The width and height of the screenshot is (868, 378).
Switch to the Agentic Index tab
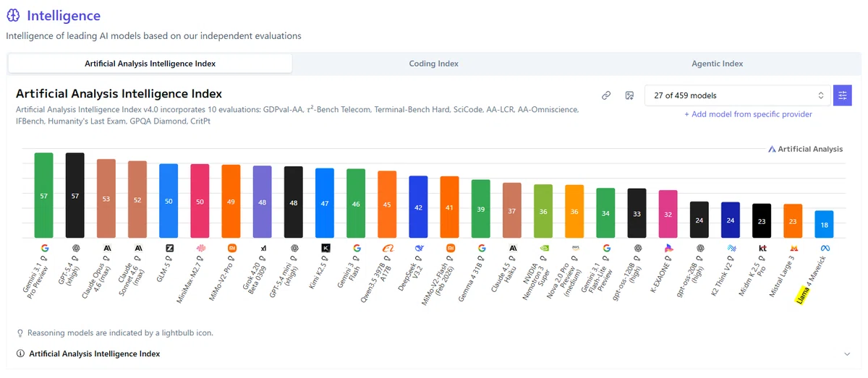pos(718,64)
